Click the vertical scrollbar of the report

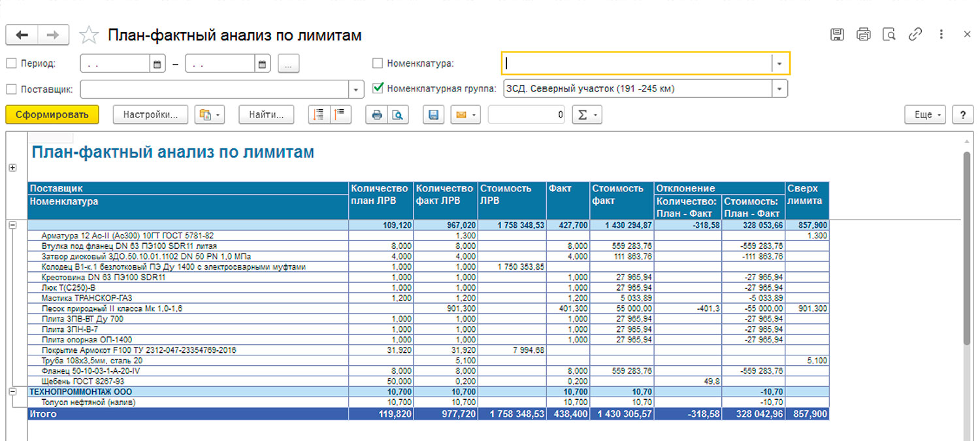pyautogui.click(x=968, y=248)
